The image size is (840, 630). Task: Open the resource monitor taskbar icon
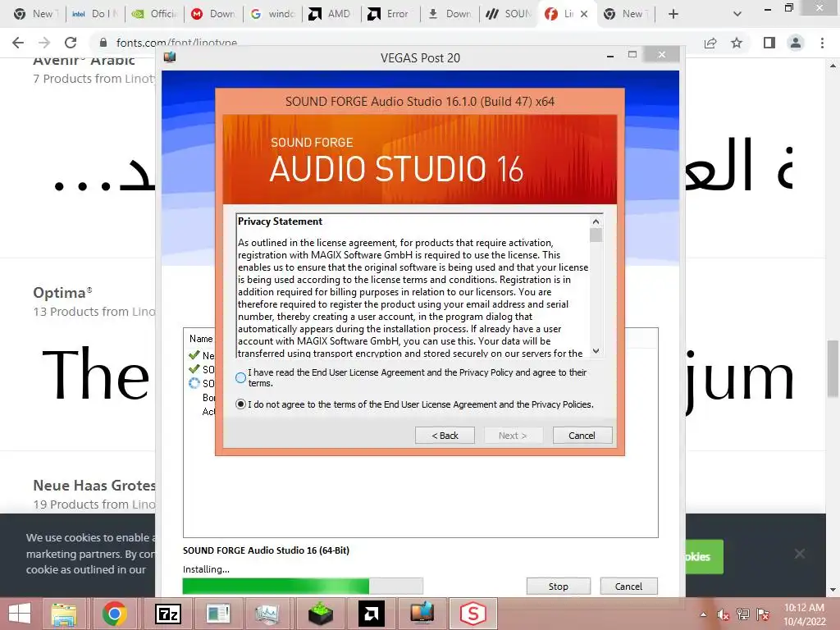269,614
